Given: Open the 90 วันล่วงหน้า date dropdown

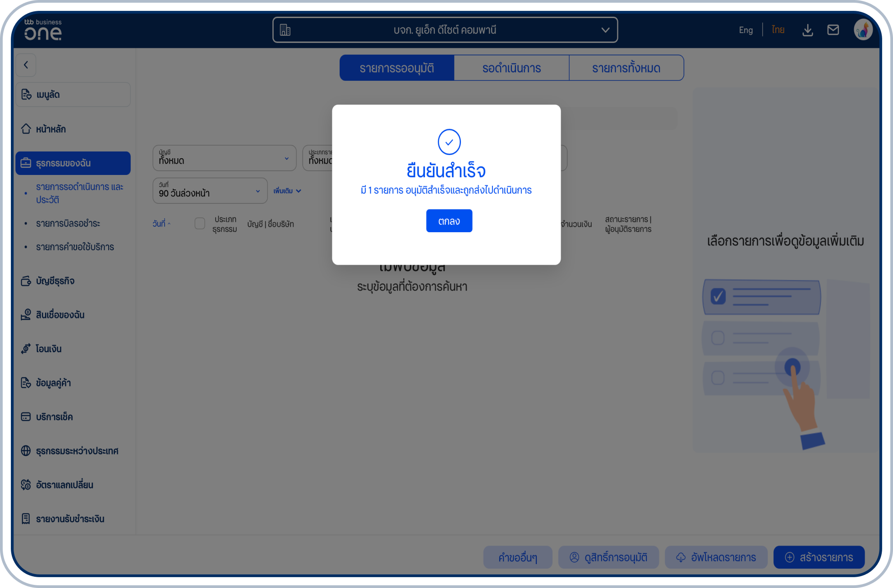Looking at the screenshot, I should 210,190.
